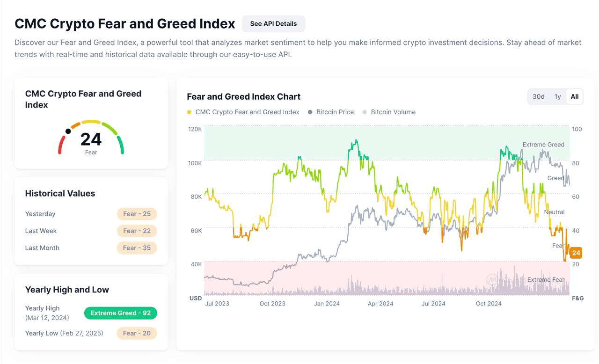Click the 120K price axis label
The height and width of the screenshot is (364, 599).
195,129
